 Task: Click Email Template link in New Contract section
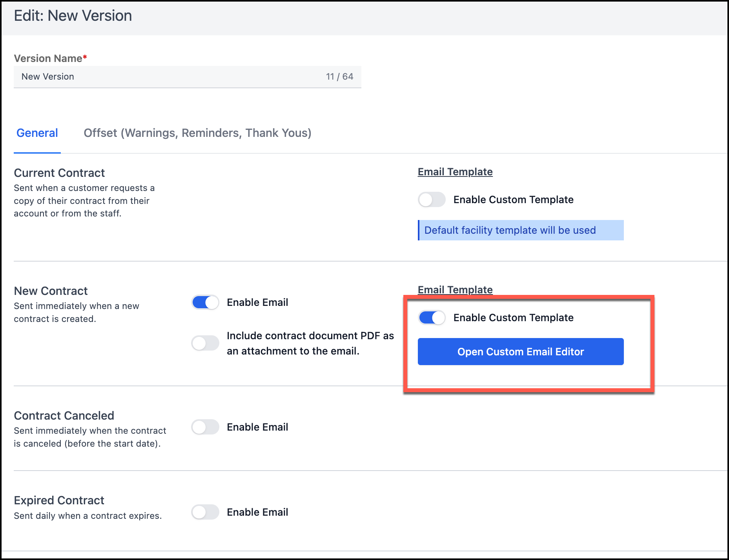click(455, 289)
